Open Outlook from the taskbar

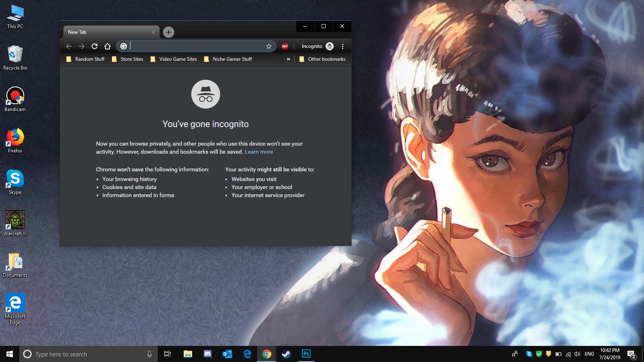click(x=227, y=354)
